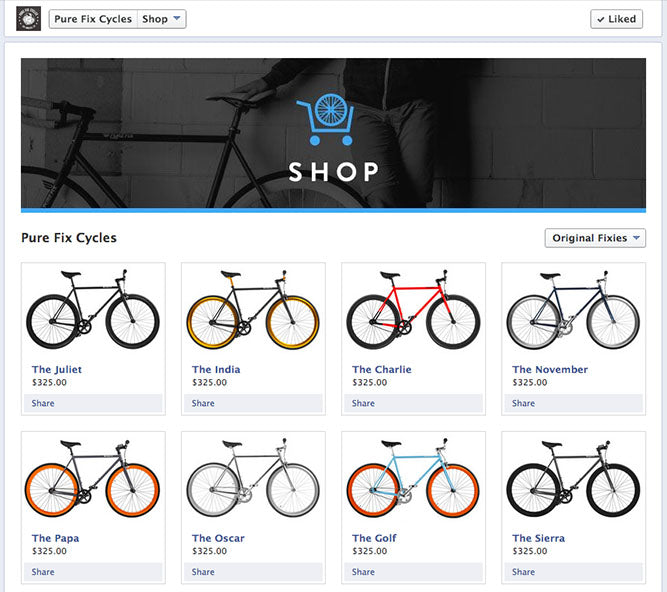
Task: Click The Golf product title link
Action: pyautogui.click(x=374, y=538)
